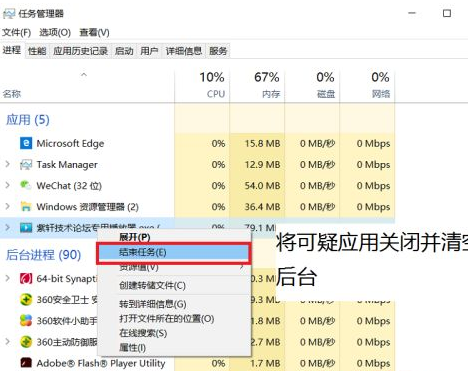Click the 360安全卫士 process icon
Screen dimensions: 468x371
(26, 299)
